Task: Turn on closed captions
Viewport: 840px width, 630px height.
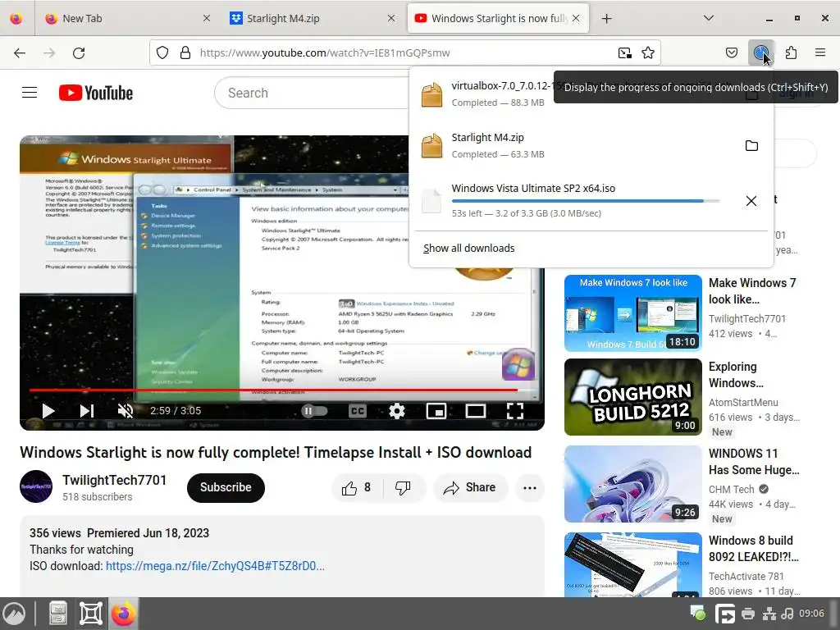Action: tap(358, 411)
